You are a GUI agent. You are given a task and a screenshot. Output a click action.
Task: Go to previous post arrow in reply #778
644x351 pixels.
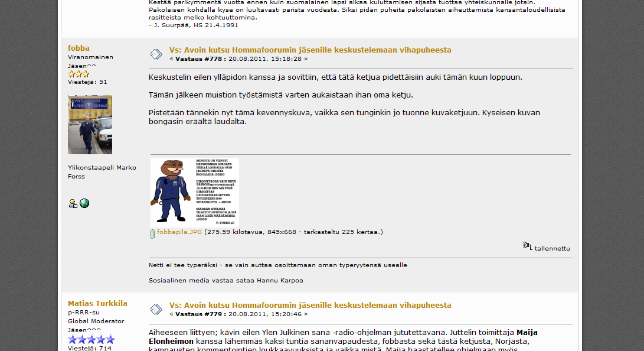pos(172,59)
